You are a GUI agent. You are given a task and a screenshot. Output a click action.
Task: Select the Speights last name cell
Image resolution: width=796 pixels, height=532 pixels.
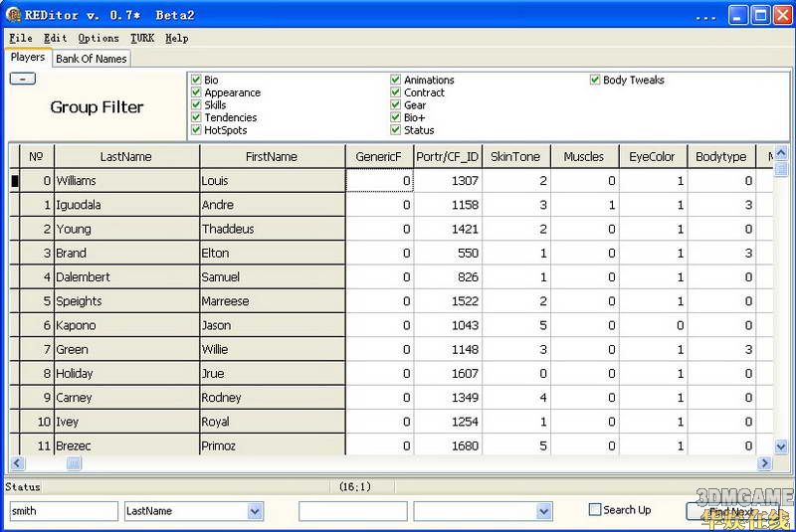(127, 301)
